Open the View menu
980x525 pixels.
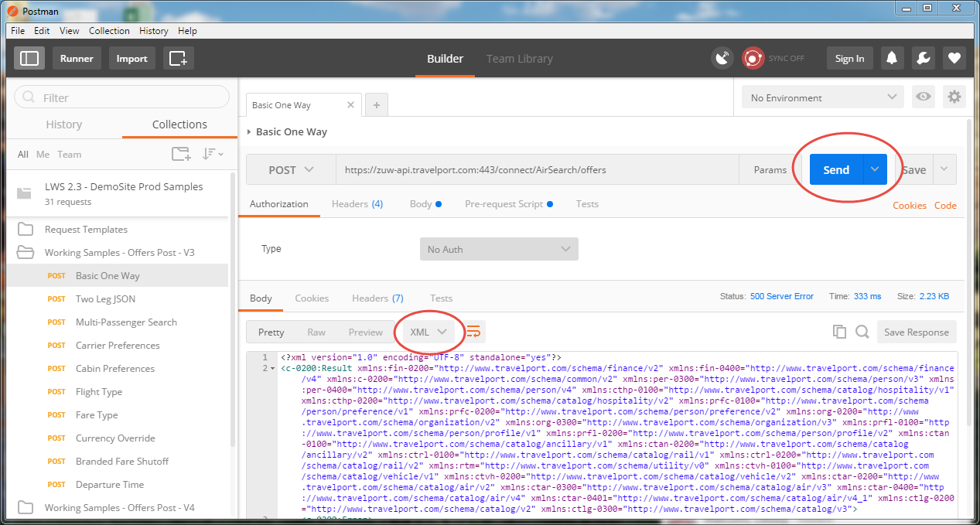[70, 31]
